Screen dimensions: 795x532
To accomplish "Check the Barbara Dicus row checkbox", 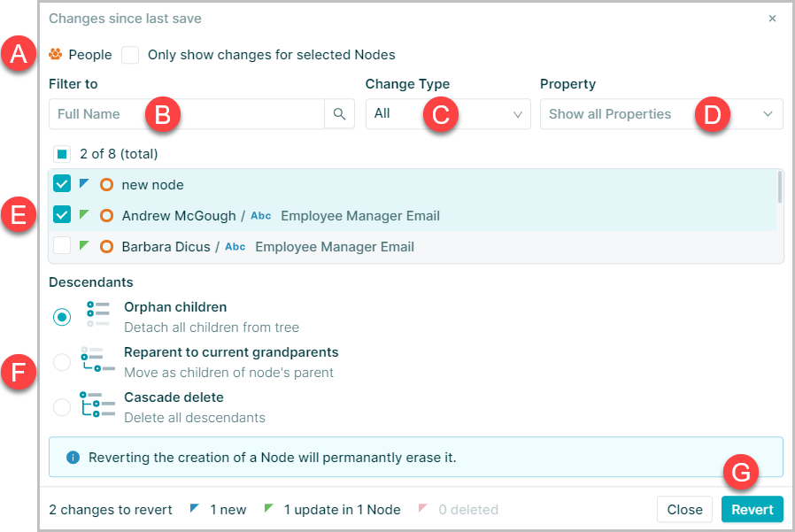I will 62,245.
